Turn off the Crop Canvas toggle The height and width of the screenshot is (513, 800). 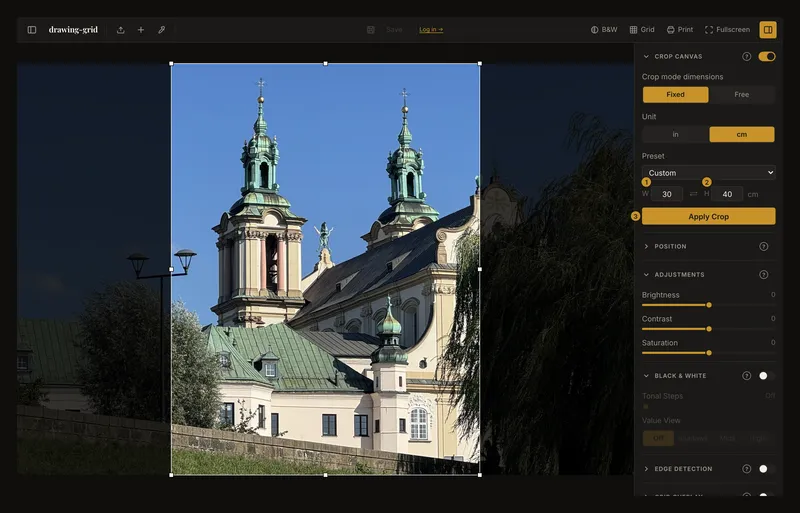(767, 57)
